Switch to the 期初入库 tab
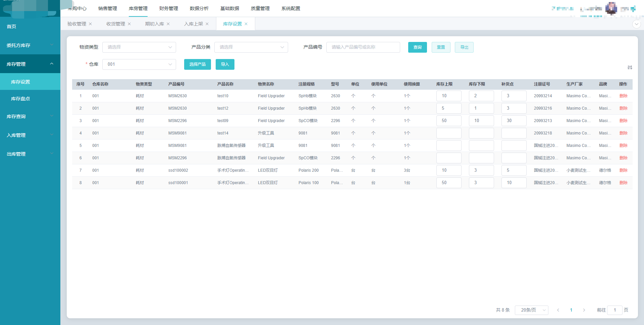The image size is (644, 325). tap(155, 24)
